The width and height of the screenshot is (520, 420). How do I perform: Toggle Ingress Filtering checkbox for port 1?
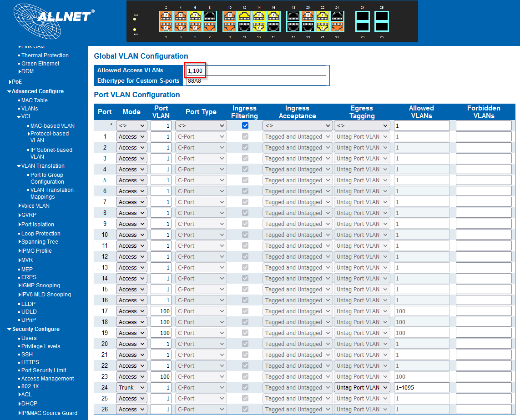(x=245, y=136)
